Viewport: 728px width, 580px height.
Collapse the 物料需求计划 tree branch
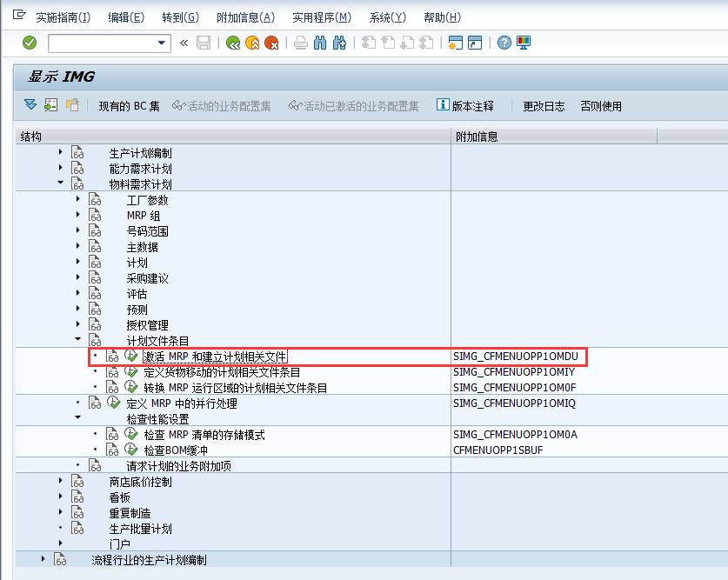coord(59,183)
